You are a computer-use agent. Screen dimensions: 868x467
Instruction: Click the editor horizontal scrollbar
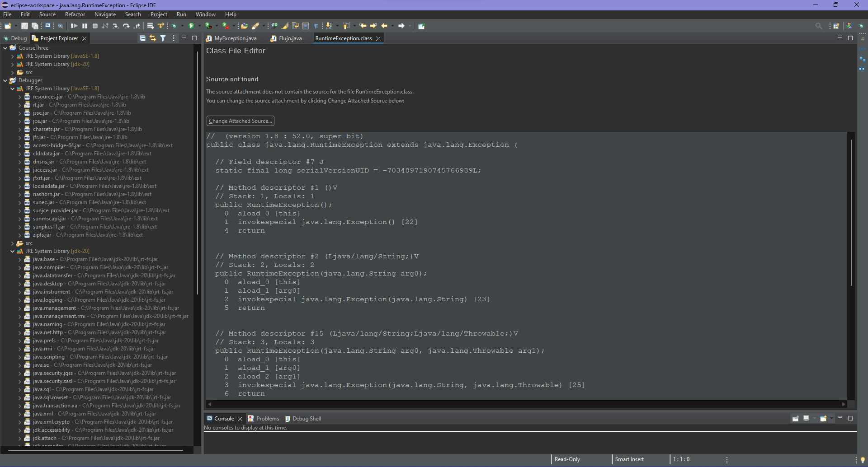(x=527, y=404)
